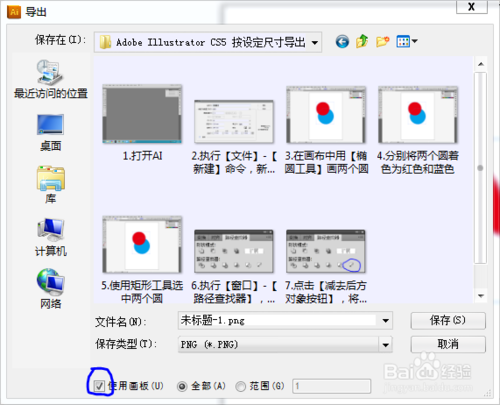Expand the 保存在 folder dropdown
Screen dimensions: 500x405
pos(314,42)
